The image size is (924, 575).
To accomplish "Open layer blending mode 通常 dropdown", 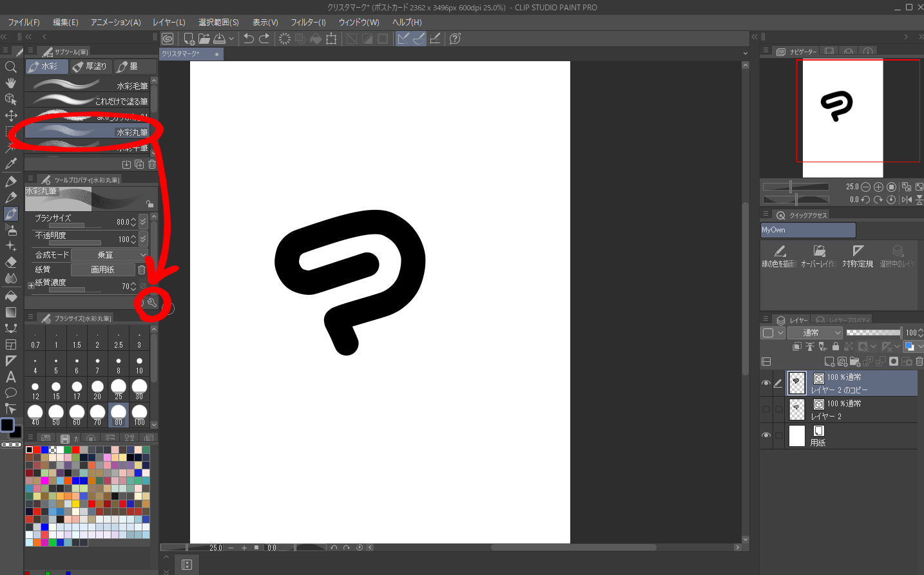I will coord(815,332).
